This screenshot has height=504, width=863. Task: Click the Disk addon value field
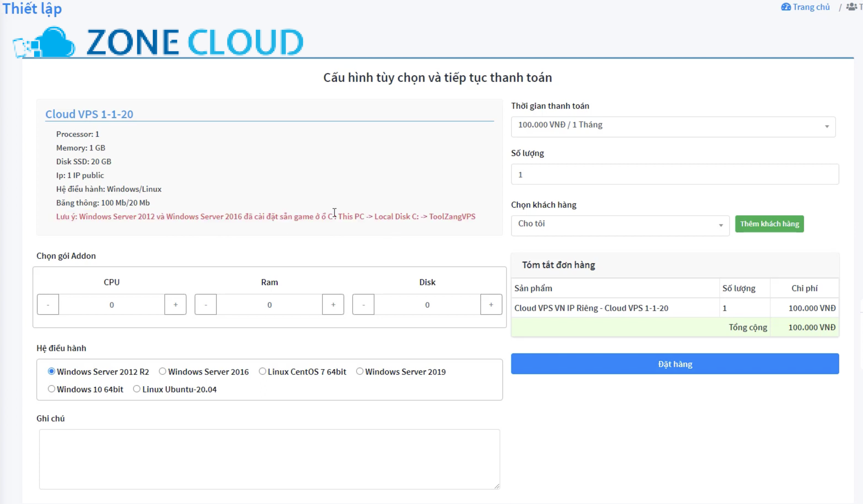coord(427,304)
